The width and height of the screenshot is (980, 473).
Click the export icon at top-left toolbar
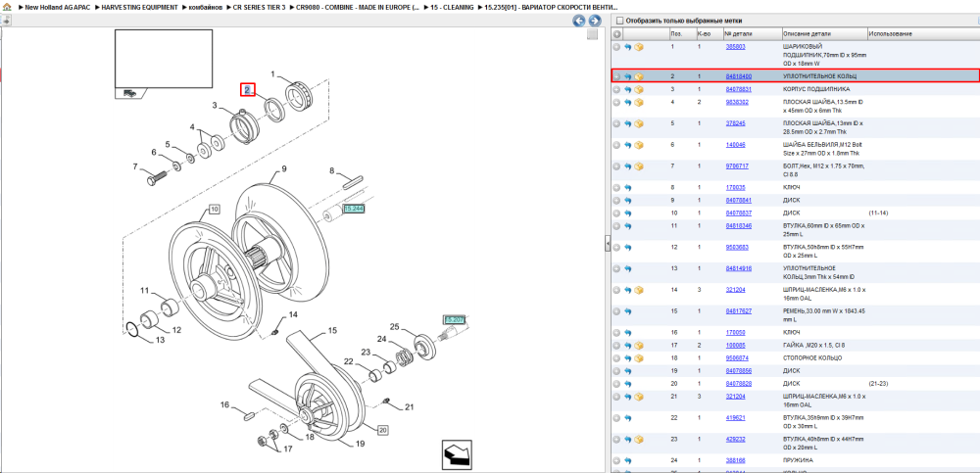click(6, 20)
